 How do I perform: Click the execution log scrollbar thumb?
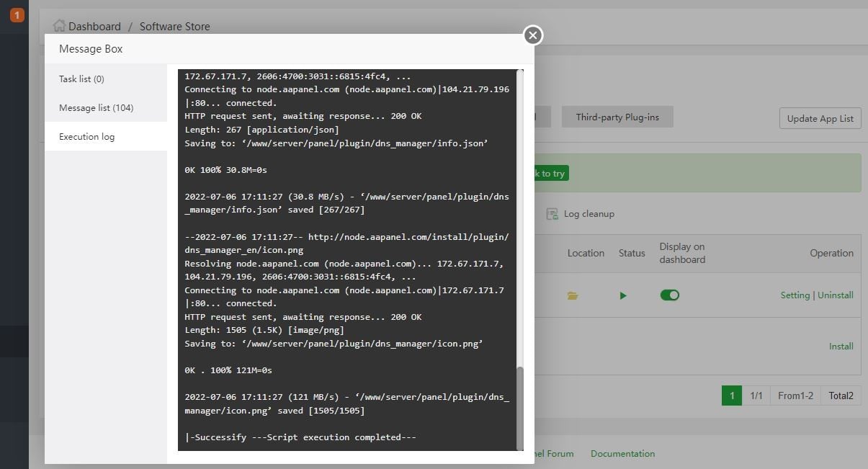(x=520, y=407)
